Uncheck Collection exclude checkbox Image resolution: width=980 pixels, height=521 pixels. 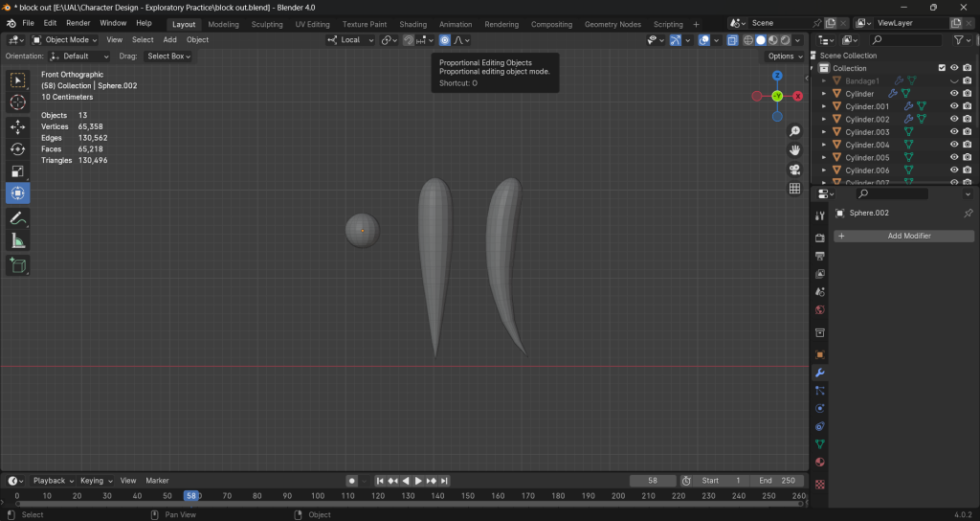942,68
